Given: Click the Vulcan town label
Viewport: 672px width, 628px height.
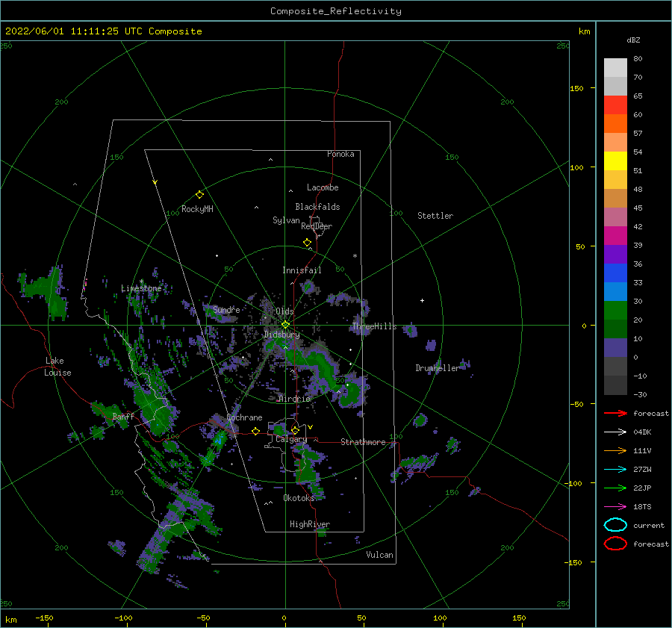Looking at the screenshot, I should click(x=379, y=555).
